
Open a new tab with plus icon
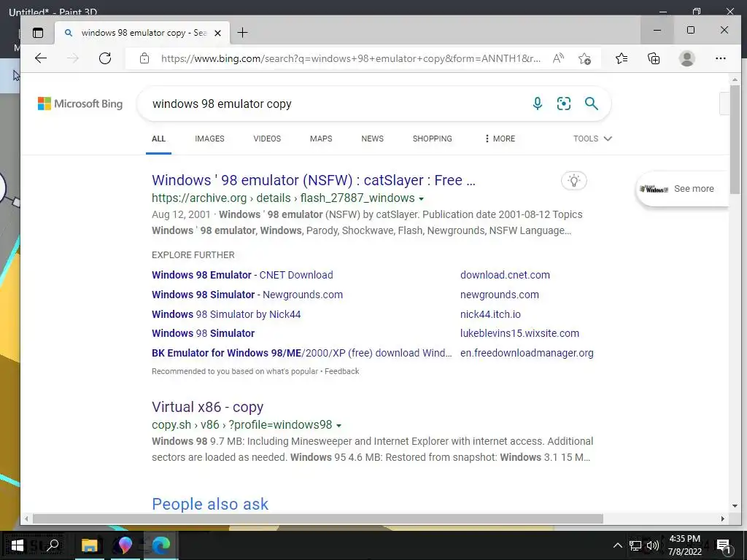click(242, 32)
